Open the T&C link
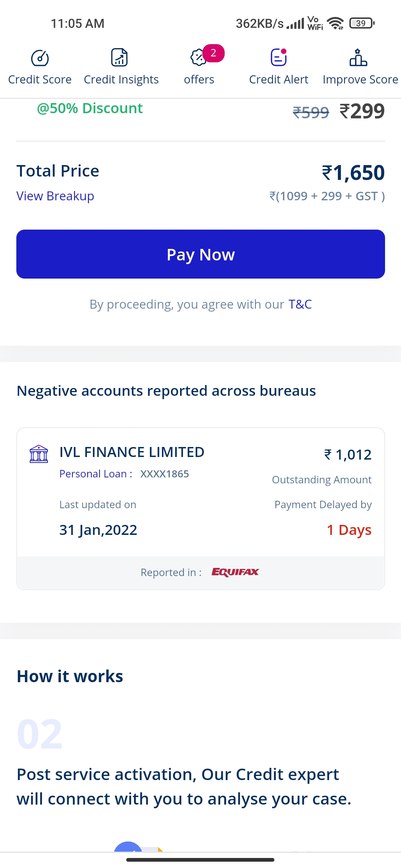This screenshot has width=401, height=868. (300, 304)
